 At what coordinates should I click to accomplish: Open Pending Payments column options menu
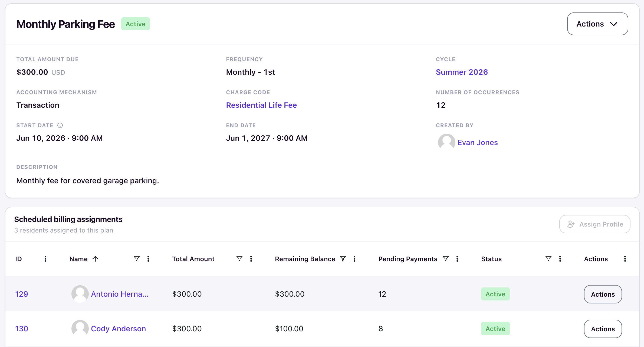click(x=457, y=259)
